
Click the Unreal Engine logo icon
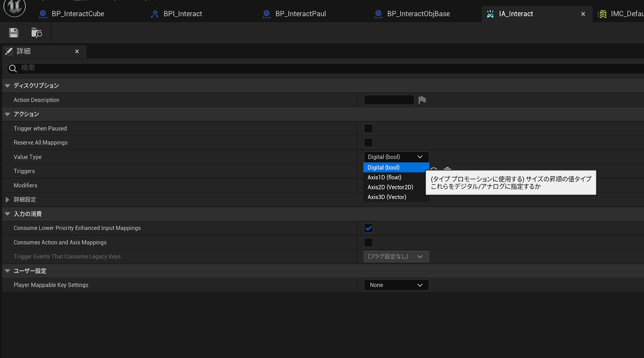(x=15, y=7)
